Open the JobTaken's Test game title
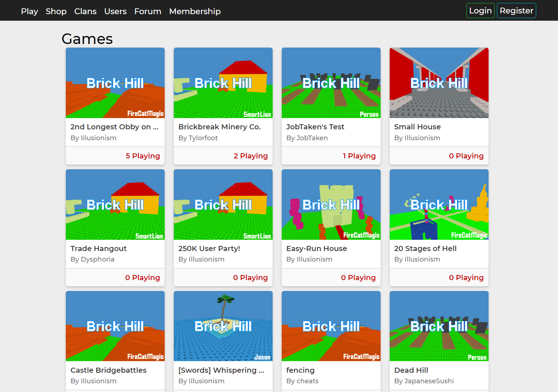The image size is (558, 392). tap(315, 127)
